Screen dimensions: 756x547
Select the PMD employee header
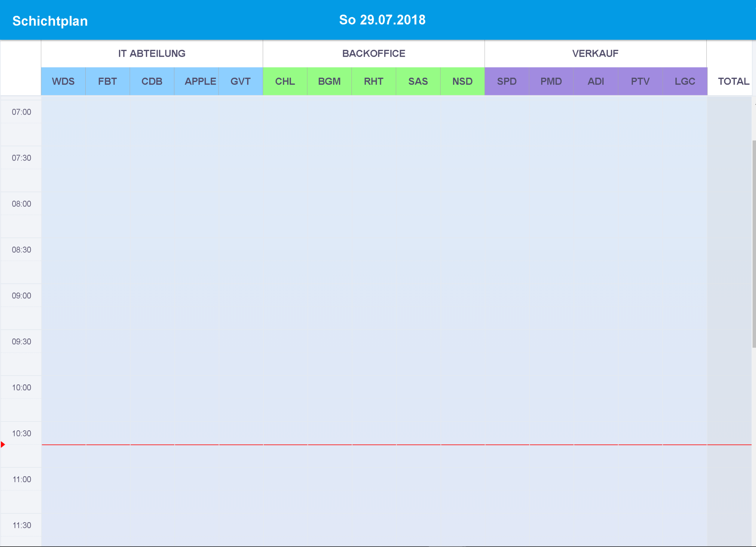click(551, 81)
